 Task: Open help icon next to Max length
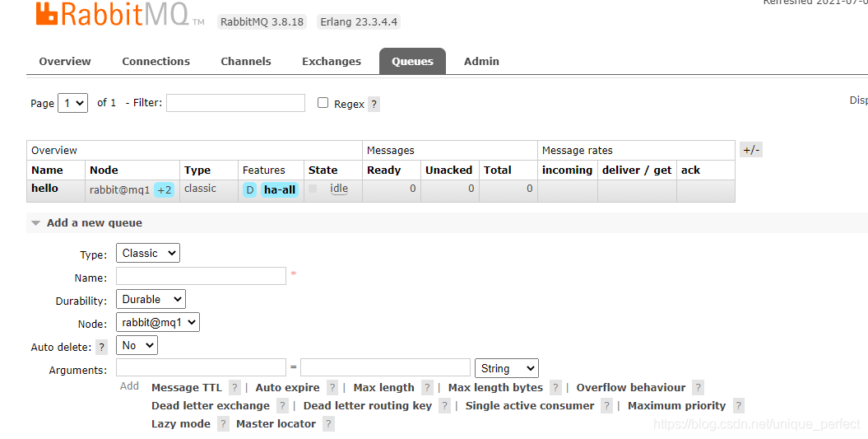(427, 388)
